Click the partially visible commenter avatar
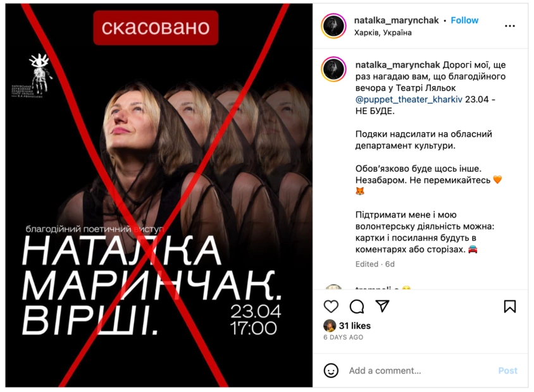Viewport: 534px width, 392px height. 334,287
